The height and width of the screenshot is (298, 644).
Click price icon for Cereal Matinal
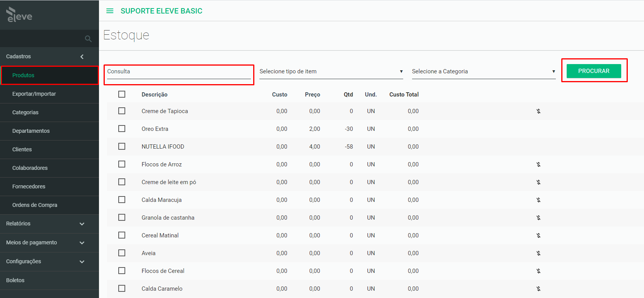point(538,235)
